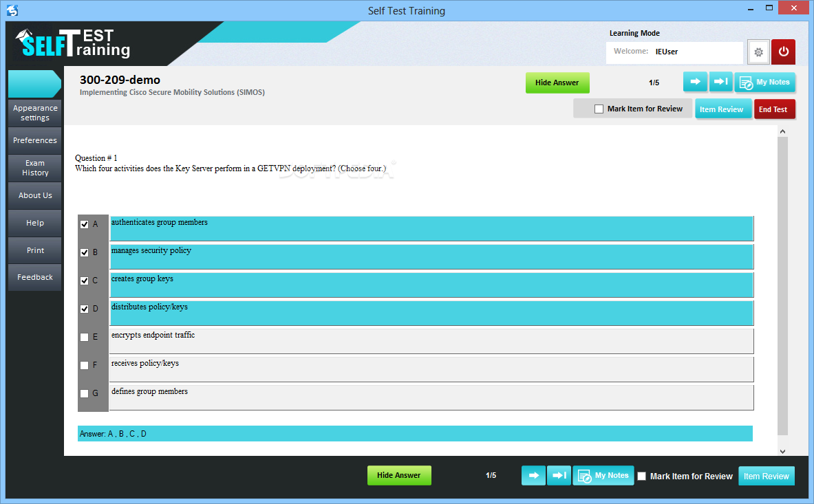The width and height of the screenshot is (814, 504).
Task: Click scrollbar up arrow in question pane
Action: [x=782, y=132]
